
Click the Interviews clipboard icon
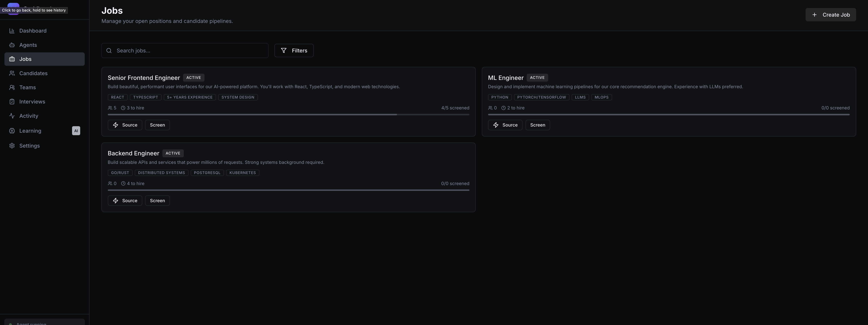pyautogui.click(x=12, y=101)
